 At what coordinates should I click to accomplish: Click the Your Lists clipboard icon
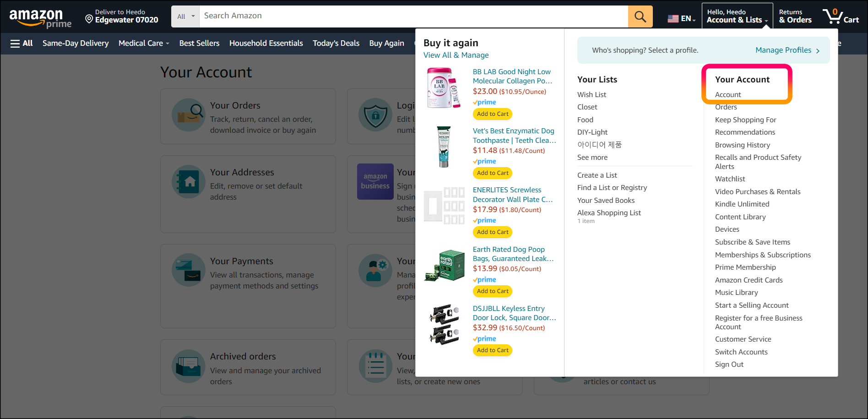pos(375,366)
